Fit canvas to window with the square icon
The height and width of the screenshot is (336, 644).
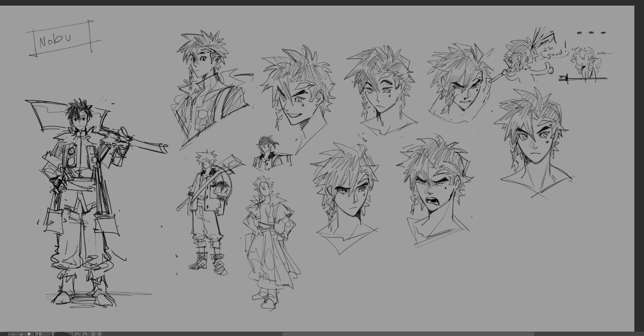29,334
